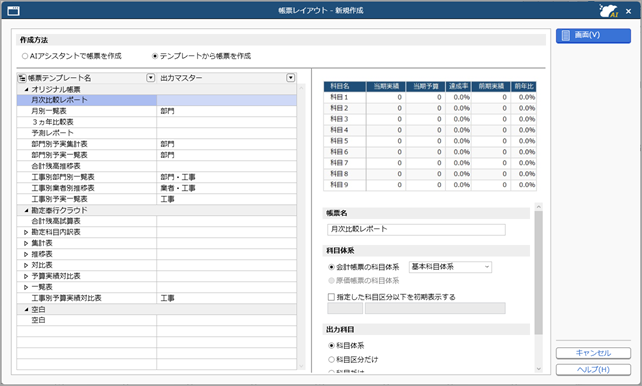Click the settings panel vertical scrollbar thumb
The height and width of the screenshot is (386, 642).
[x=538, y=273]
